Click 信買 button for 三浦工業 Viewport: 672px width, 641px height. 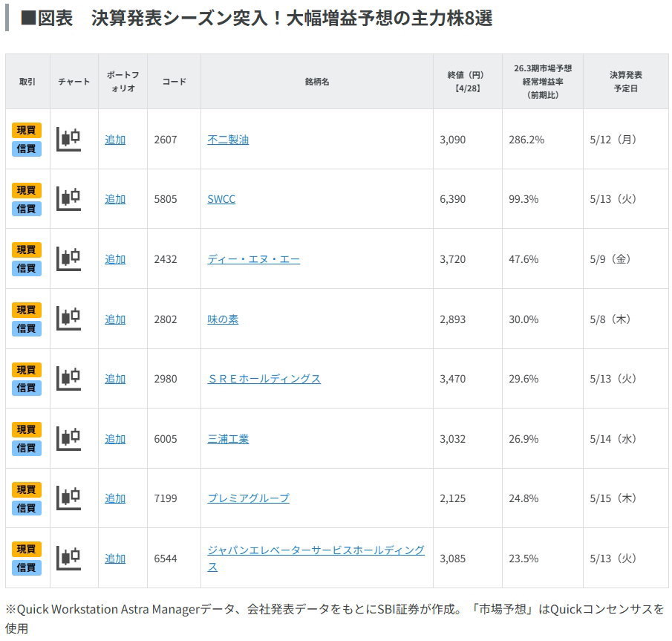click(27, 448)
